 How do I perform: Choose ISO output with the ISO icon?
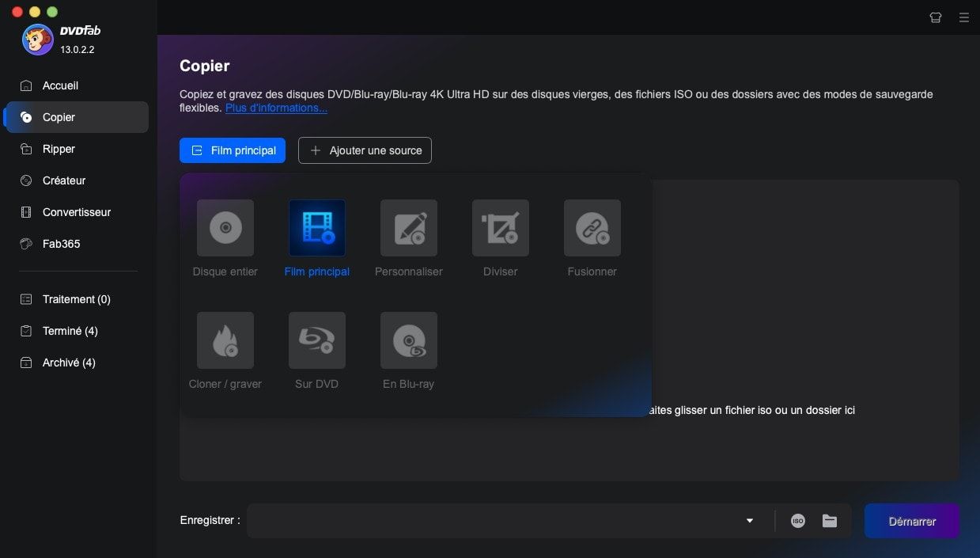[798, 521]
